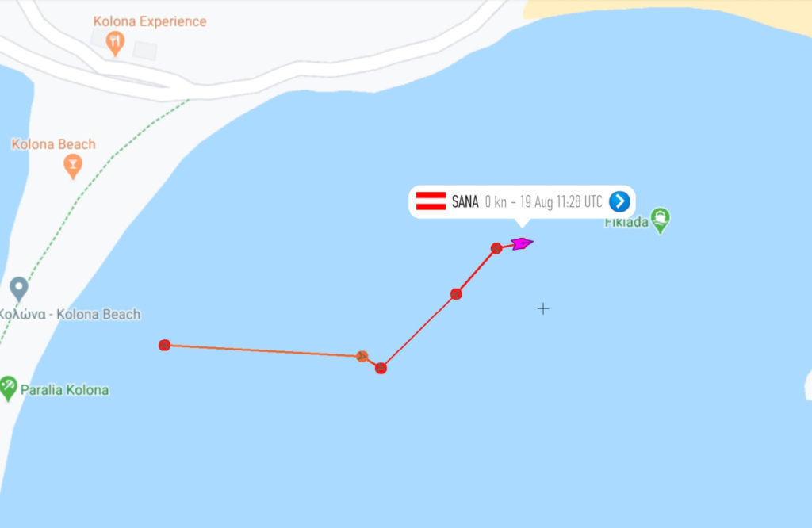Click the leftmost red track point

[165, 346]
